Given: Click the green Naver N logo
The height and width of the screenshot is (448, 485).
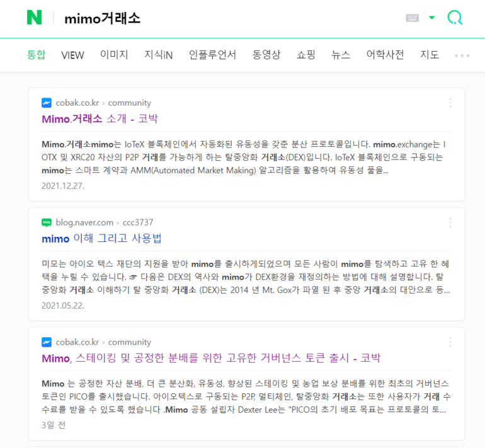Looking at the screenshot, I should point(35,17).
